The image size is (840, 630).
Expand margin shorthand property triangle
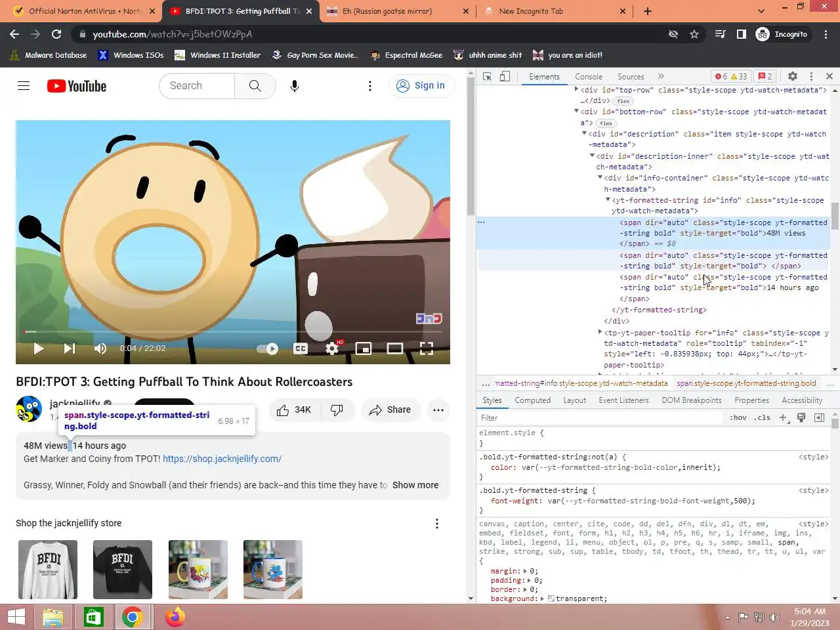[x=525, y=572]
